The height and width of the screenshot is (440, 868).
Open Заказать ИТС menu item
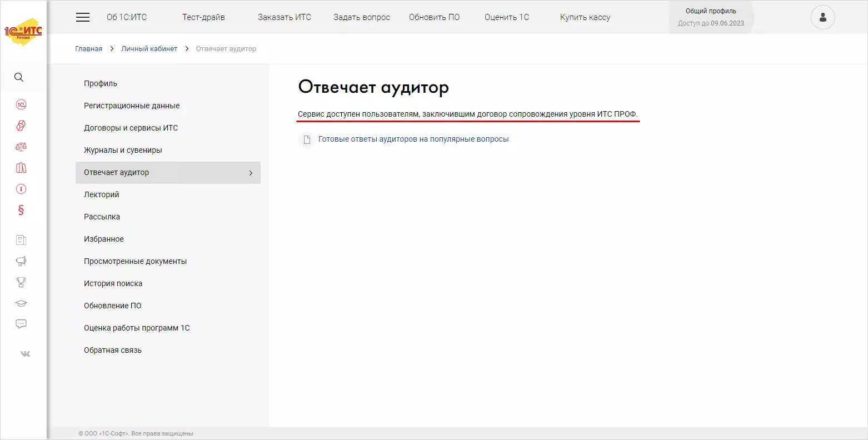pyautogui.click(x=285, y=17)
